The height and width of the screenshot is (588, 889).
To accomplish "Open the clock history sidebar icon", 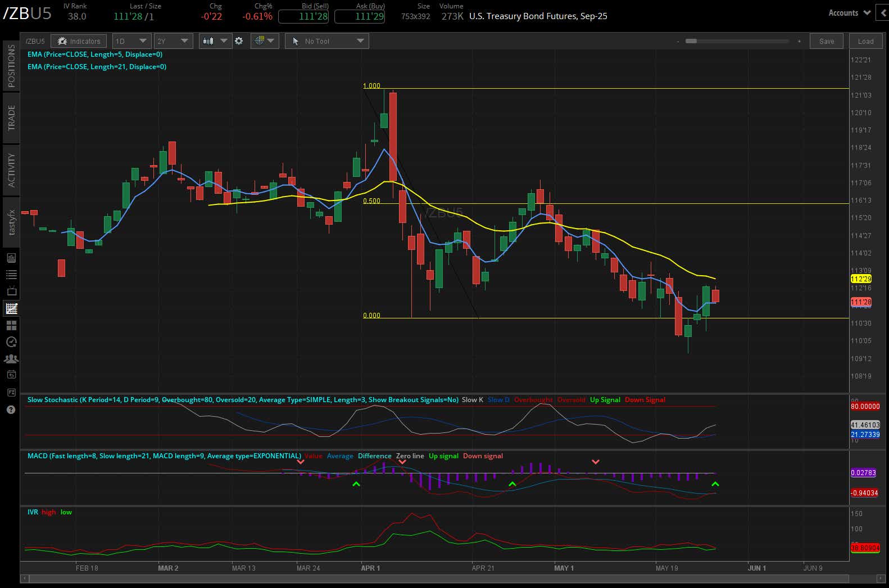I will click(11, 341).
